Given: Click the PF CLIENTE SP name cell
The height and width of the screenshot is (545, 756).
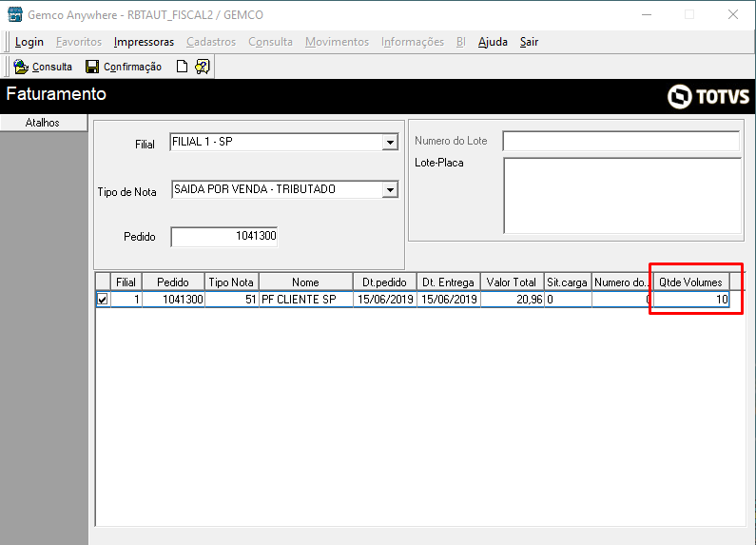Looking at the screenshot, I should coord(305,300).
